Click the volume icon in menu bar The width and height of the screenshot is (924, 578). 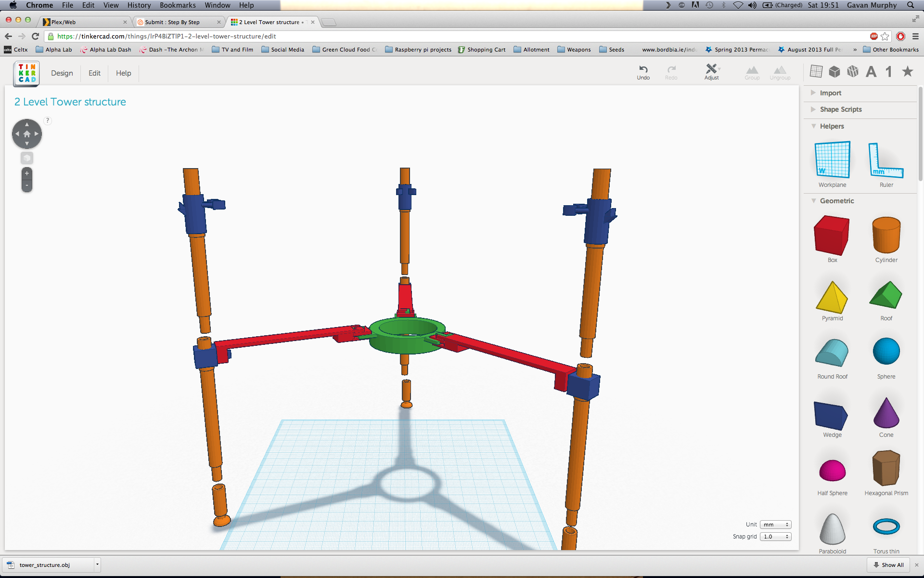[752, 5]
